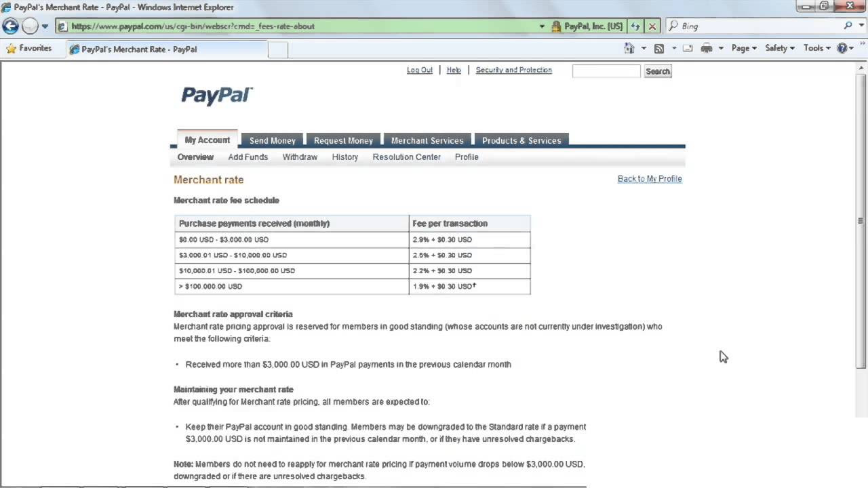The image size is (868, 488).
Task: Click the '1.9% + $0.30 USD' fee cell
Action: click(470, 287)
